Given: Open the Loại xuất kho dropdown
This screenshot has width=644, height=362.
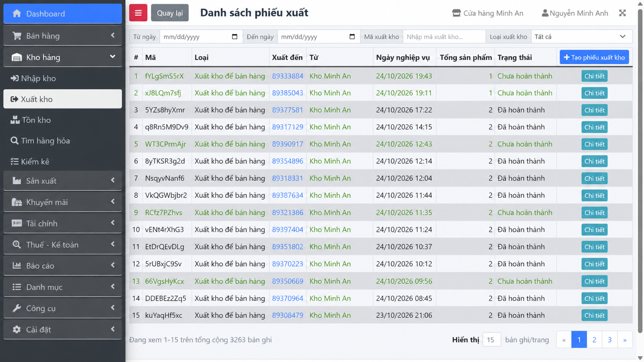Looking at the screenshot, I should point(582,37).
